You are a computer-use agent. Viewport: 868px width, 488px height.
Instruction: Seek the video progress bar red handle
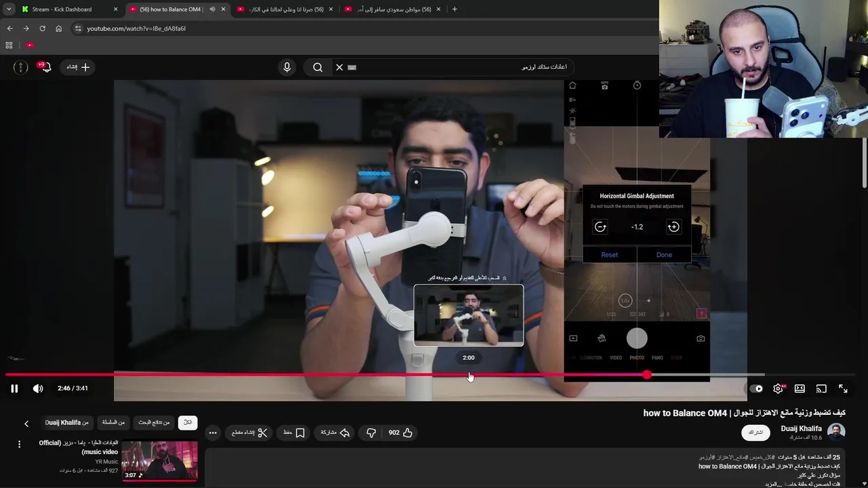click(x=647, y=374)
